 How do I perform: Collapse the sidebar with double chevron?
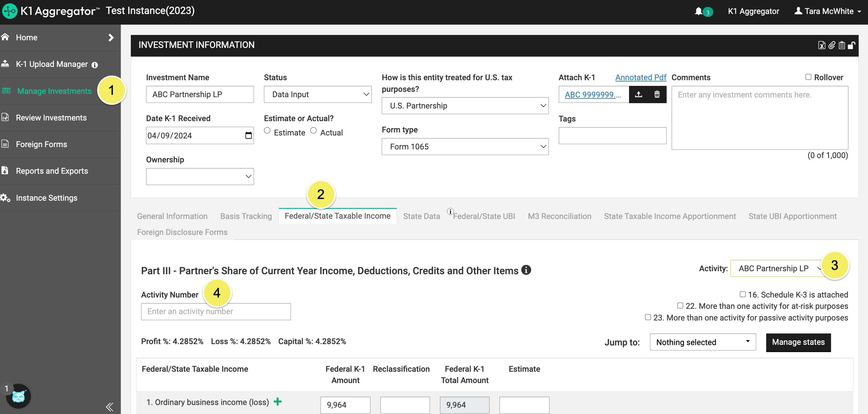[109, 407]
